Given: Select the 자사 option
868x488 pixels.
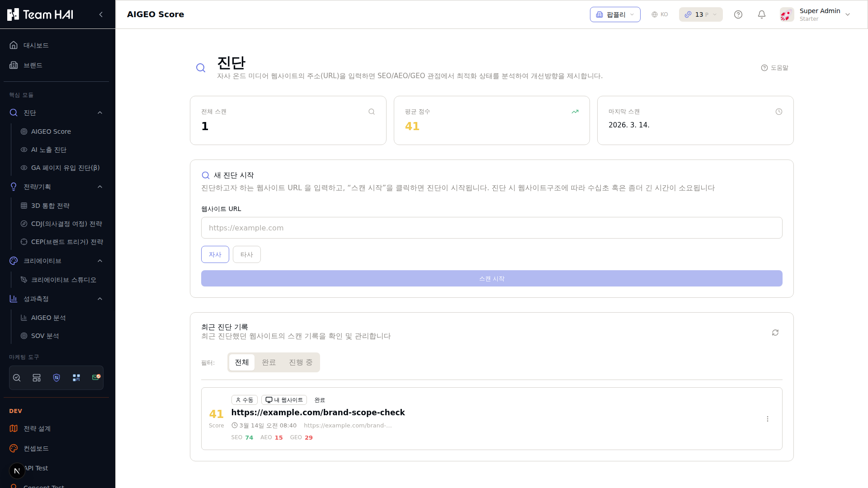Looking at the screenshot, I should click(x=215, y=254).
